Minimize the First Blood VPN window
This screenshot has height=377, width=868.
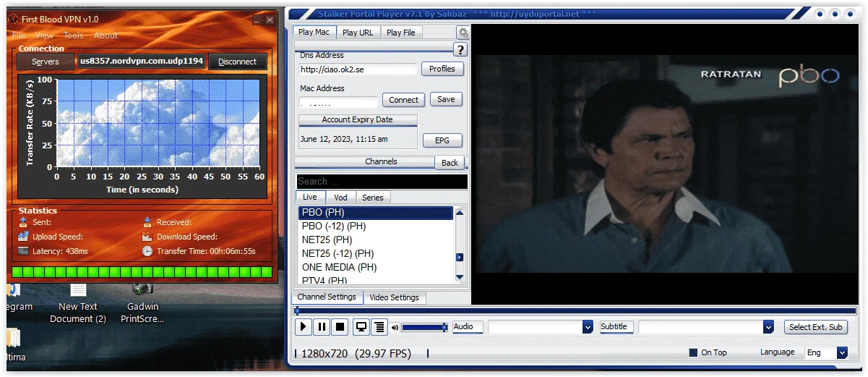coord(256,20)
